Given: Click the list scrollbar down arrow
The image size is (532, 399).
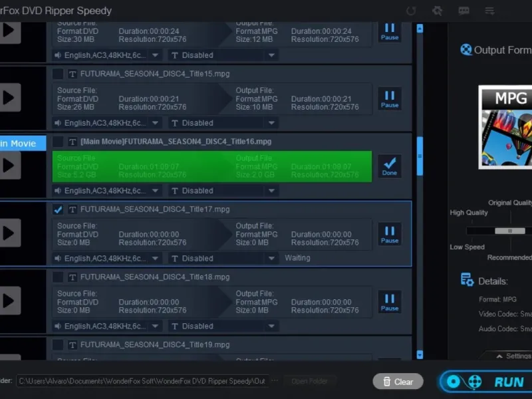Looking at the screenshot, I should (x=420, y=354).
